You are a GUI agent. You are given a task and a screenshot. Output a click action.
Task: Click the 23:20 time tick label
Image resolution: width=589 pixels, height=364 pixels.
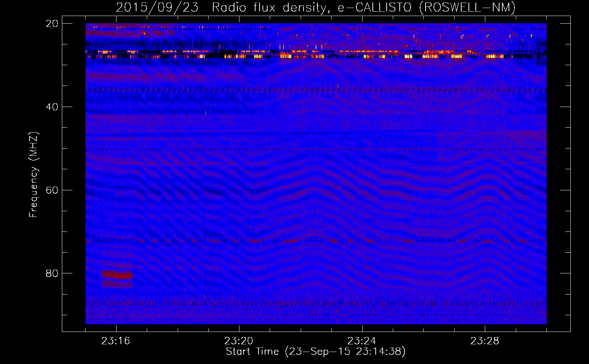tap(239, 341)
